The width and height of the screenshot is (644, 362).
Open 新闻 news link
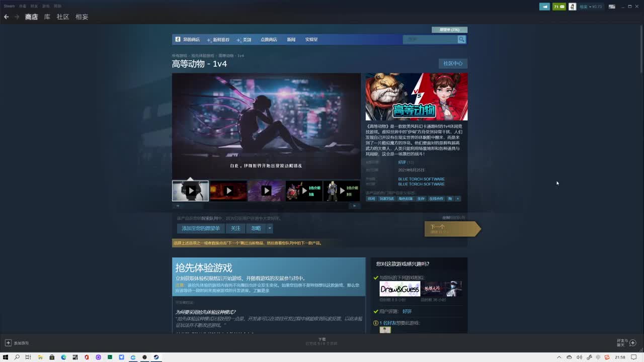(x=291, y=39)
